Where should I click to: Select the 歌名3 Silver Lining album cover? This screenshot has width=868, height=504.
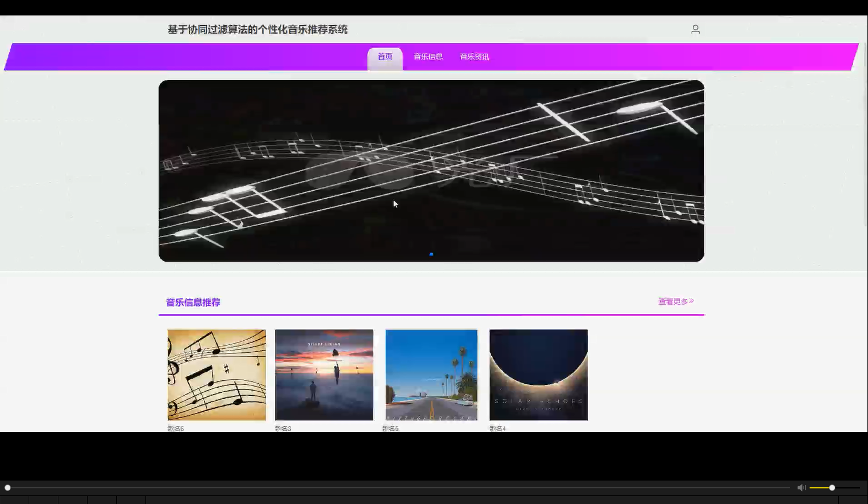(x=323, y=375)
